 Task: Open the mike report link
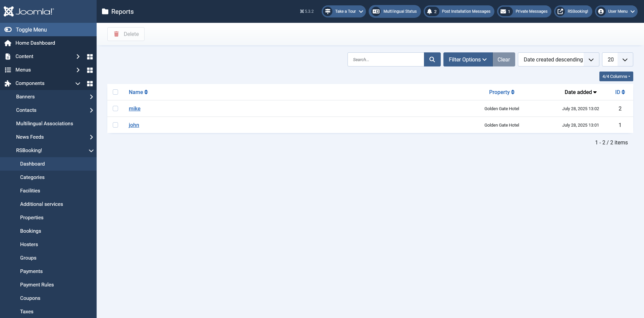tap(135, 108)
